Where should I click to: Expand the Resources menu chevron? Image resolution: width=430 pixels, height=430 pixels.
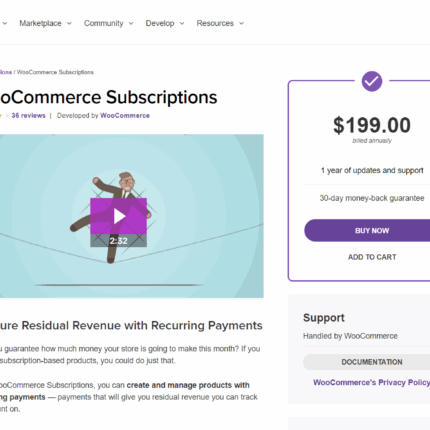pos(242,23)
